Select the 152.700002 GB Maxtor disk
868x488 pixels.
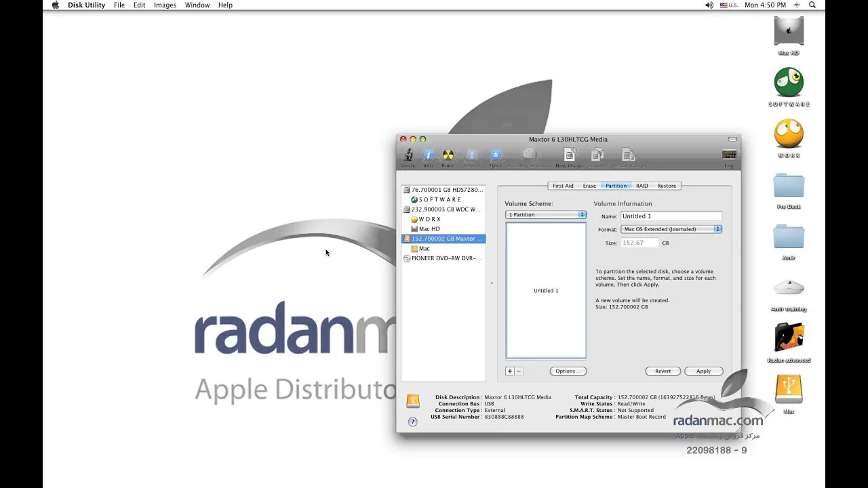(443, 239)
